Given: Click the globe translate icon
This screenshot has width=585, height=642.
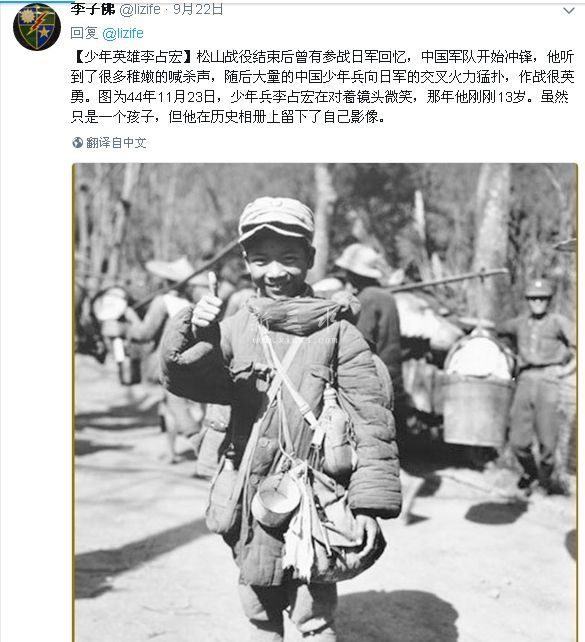Looking at the screenshot, I should point(77,142).
